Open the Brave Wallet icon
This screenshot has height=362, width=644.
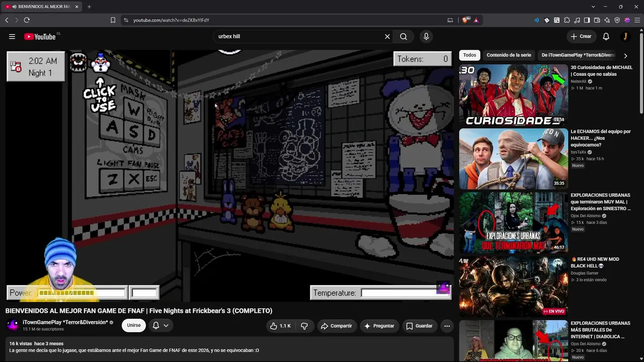point(597,20)
